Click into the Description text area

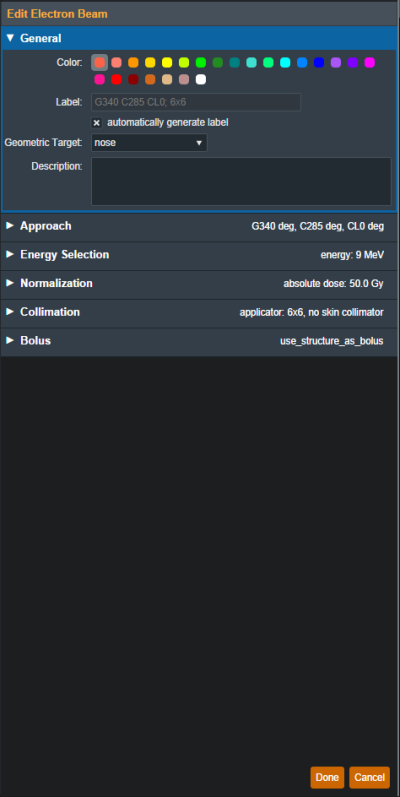coord(241,181)
